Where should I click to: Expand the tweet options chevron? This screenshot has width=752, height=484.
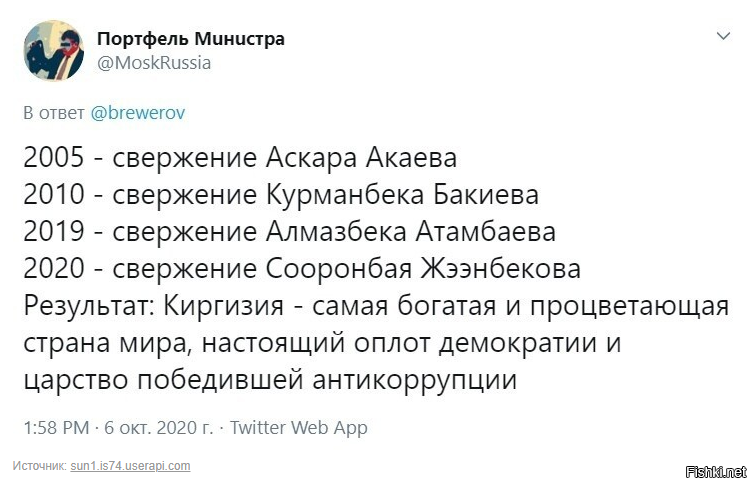[x=723, y=35]
